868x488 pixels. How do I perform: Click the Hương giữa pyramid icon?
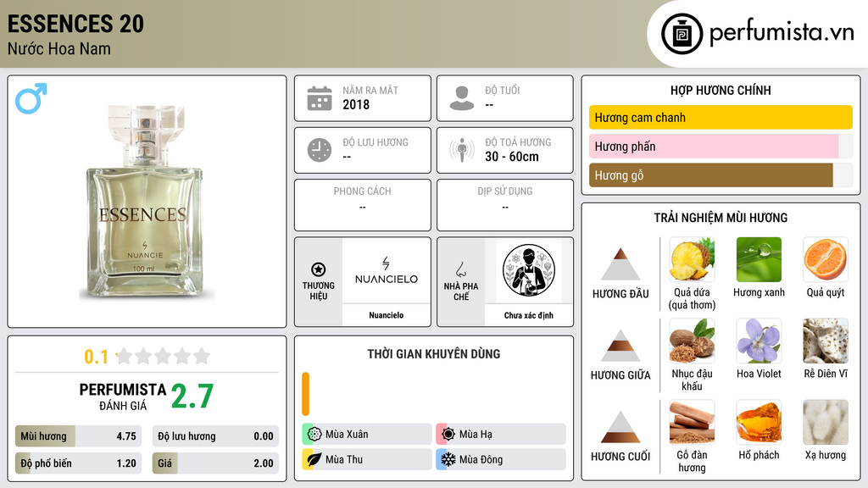[x=620, y=346]
